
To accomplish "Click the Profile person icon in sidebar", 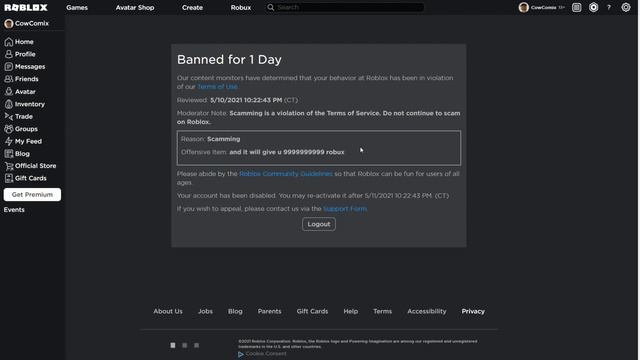I will (9, 54).
